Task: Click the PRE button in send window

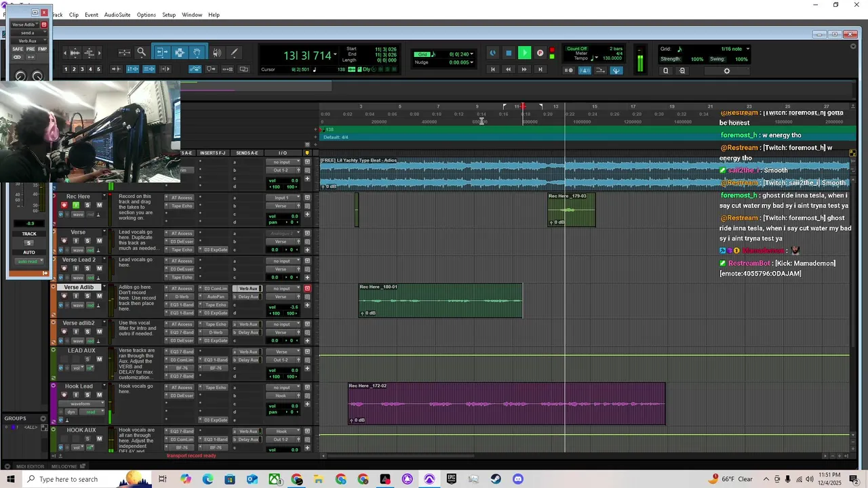Action: click(31, 49)
